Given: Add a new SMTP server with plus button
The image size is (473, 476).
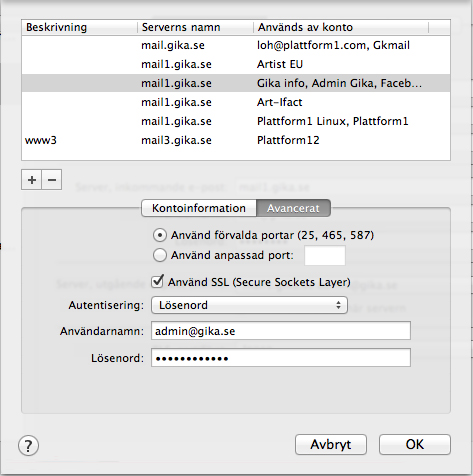Looking at the screenshot, I should point(31,180).
